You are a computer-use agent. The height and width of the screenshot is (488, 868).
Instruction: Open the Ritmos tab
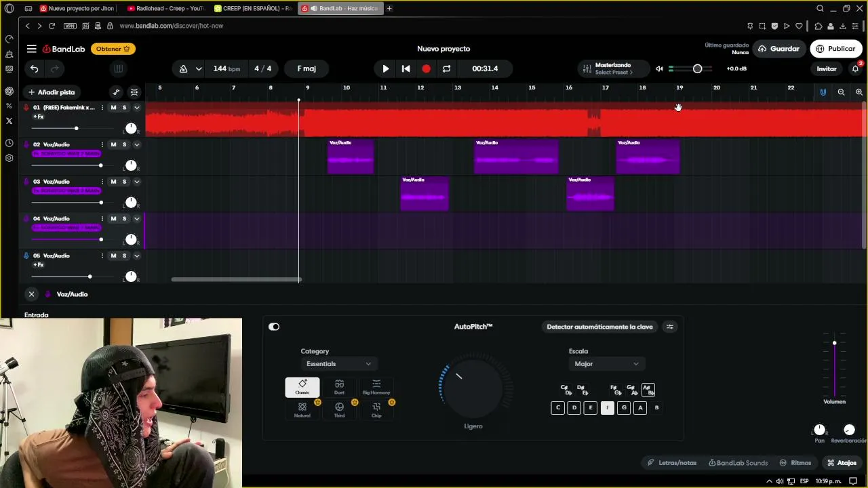[x=795, y=463]
